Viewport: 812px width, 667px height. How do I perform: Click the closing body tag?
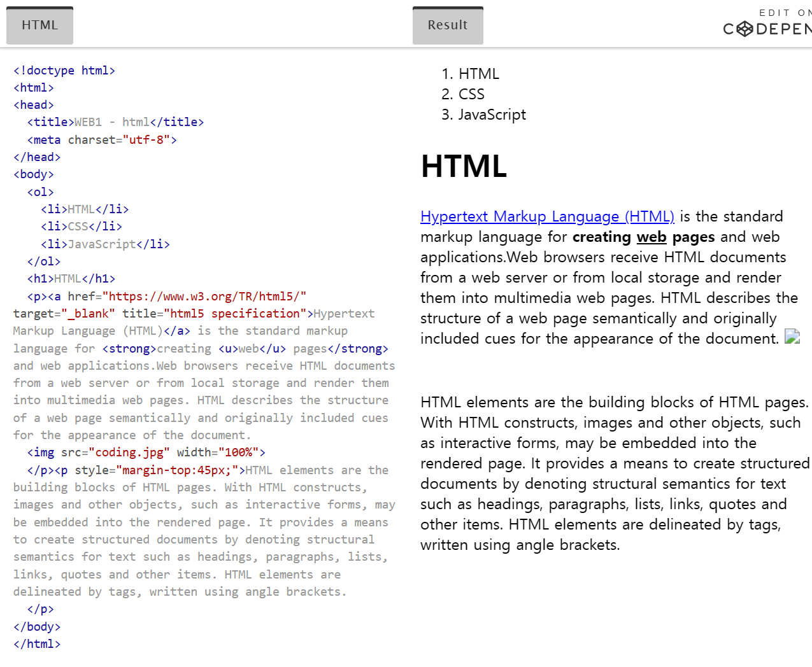36,626
